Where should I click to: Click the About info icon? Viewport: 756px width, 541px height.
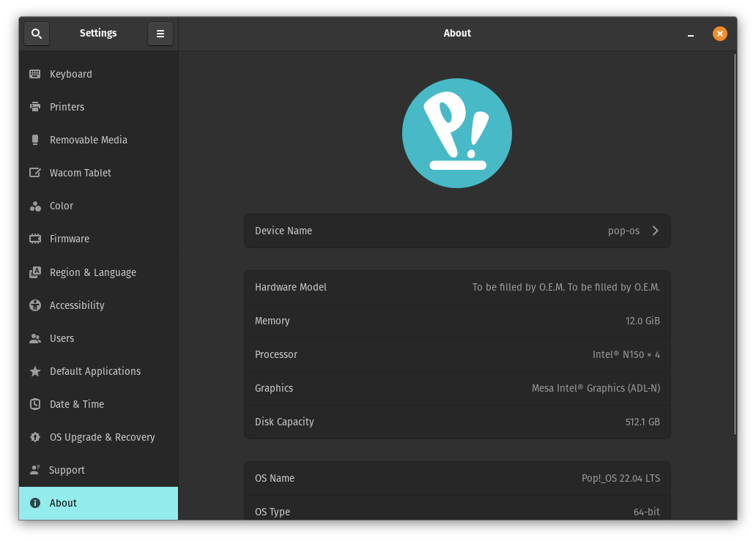34,503
